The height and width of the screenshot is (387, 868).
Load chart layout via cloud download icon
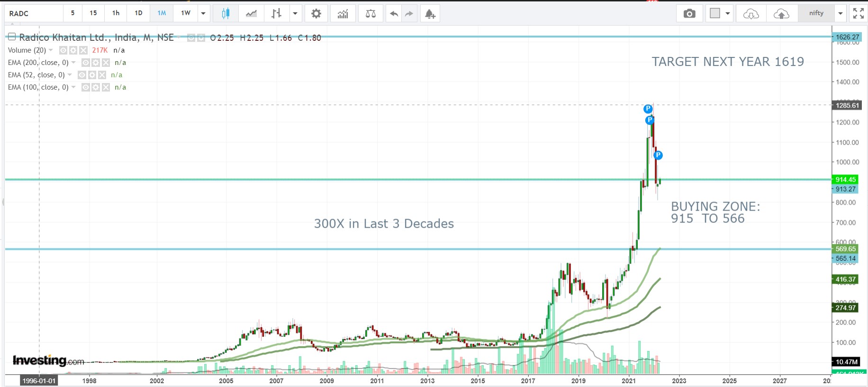coord(751,13)
